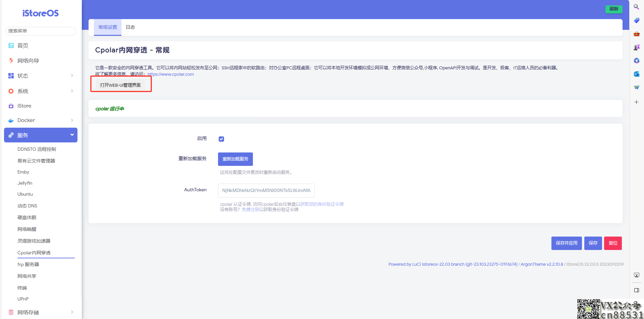644x319 pixels.
Task: Click 打开WEB-UI管理界面 button
Action: (x=120, y=85)
